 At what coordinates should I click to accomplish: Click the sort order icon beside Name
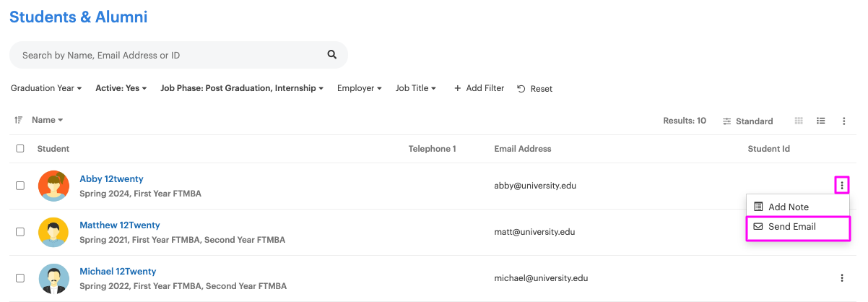19,120
